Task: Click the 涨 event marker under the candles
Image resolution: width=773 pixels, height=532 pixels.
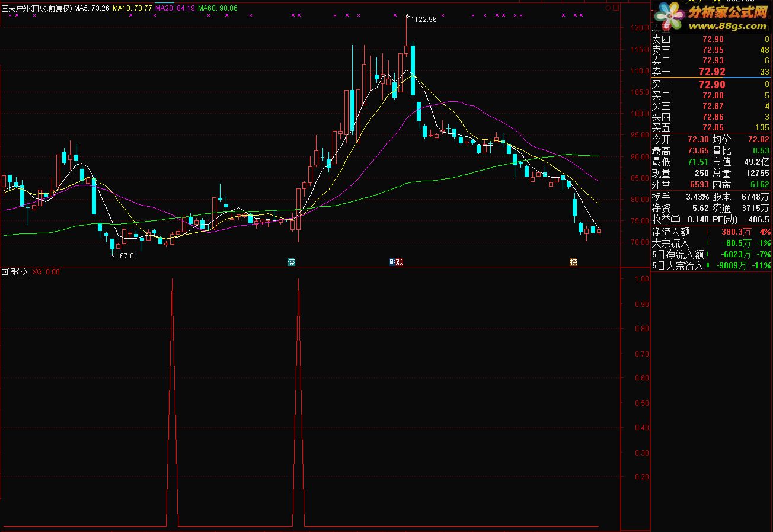Action: [x=400, y=262]
